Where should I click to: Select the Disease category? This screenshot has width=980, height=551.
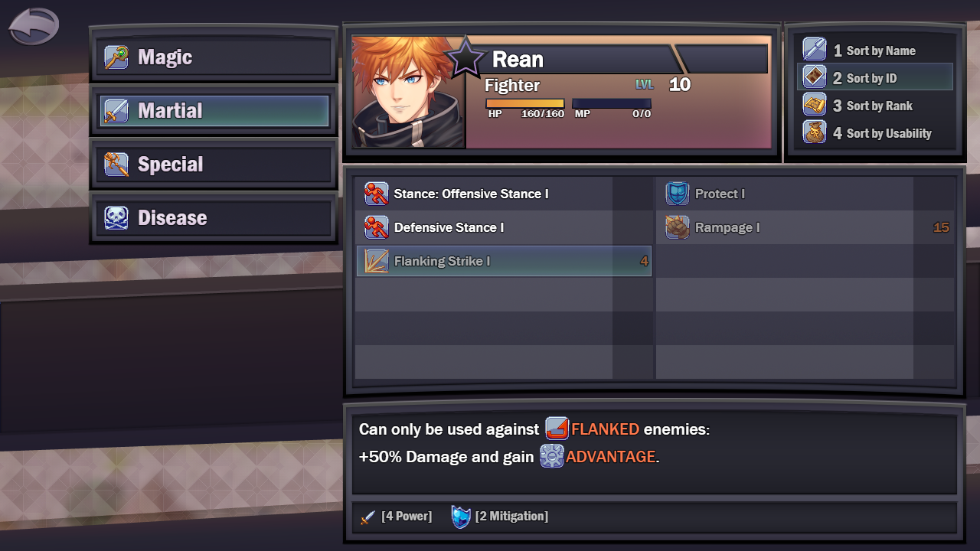click(215, 218)
